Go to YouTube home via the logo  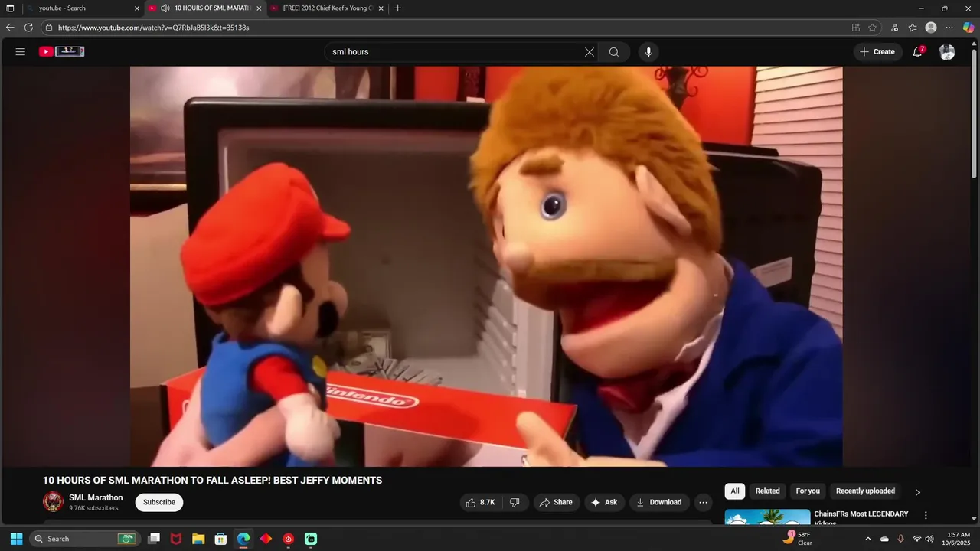(x=62, y=52)
